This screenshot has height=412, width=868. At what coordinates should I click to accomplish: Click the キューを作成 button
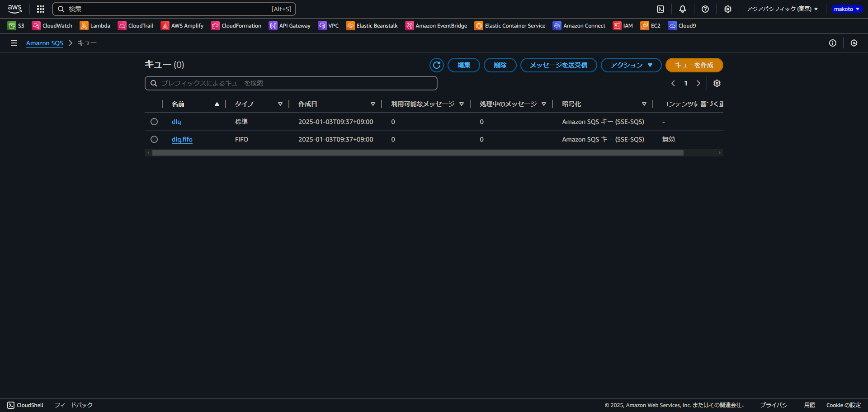tap(694, 65)
